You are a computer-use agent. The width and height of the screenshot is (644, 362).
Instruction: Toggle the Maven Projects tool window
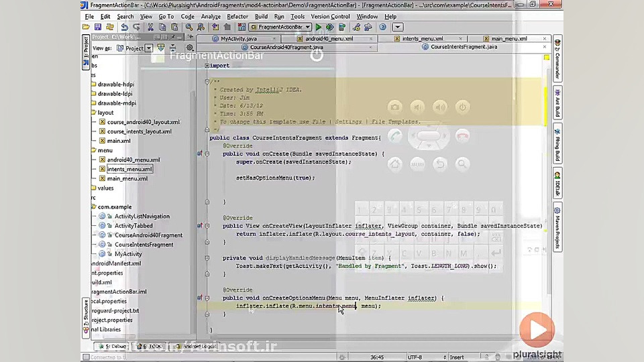point(557,227)
